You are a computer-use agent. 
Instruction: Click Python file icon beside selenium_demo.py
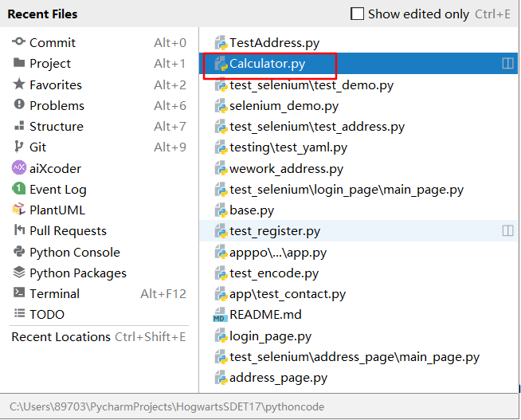(221, 106)
